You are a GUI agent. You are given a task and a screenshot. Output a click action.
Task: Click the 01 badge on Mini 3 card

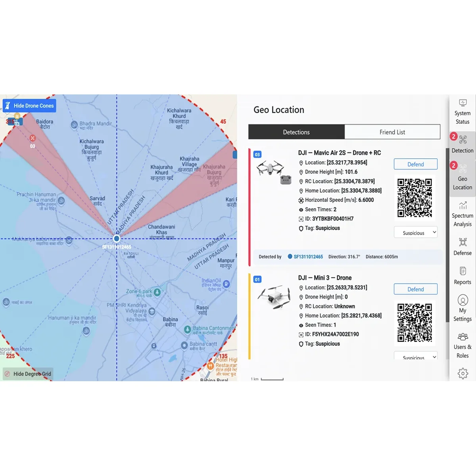[x=257, y=279]
